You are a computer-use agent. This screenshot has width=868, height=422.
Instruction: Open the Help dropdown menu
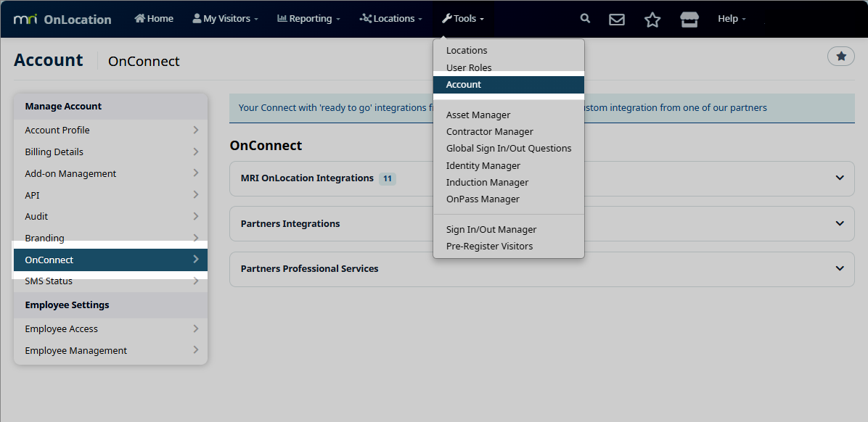(731, 19)
